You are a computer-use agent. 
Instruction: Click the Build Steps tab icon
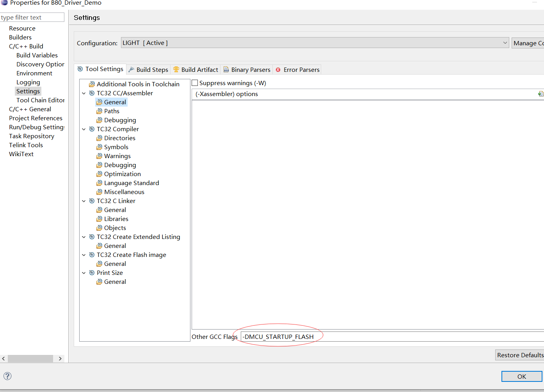(x=132, y=69)
